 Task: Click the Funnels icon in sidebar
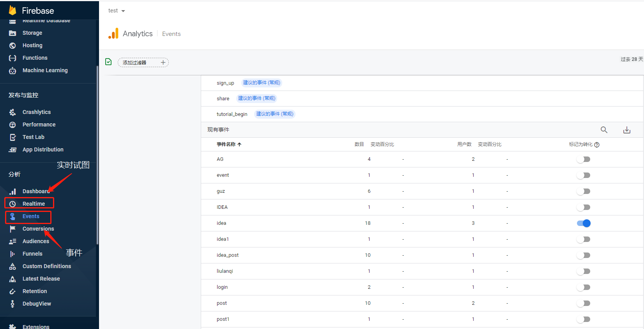[12, 254]
